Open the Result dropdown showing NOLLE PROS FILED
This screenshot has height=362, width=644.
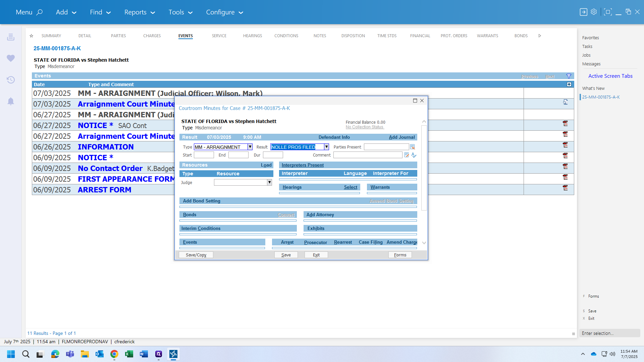326,147
